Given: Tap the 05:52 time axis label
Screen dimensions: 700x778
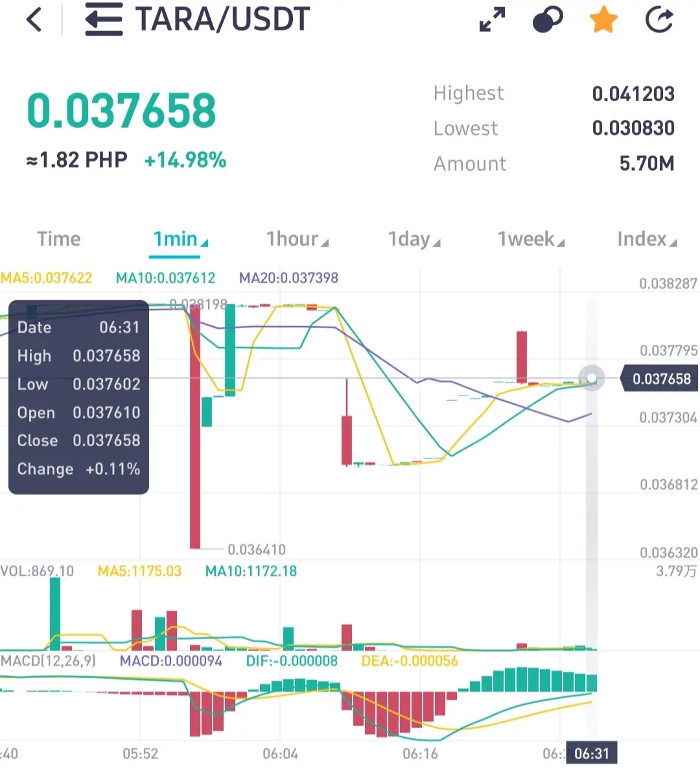Looking at the screenshot, I should point(141,754).
